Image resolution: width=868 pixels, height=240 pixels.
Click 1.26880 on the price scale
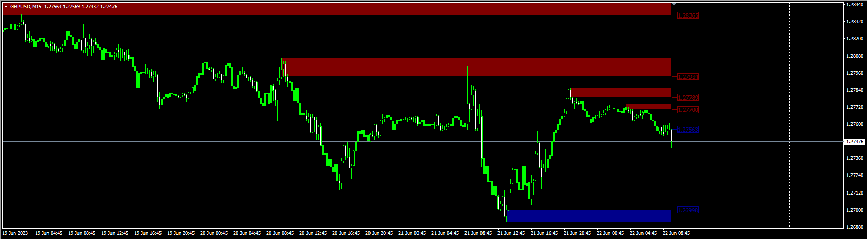pos(856,227)
